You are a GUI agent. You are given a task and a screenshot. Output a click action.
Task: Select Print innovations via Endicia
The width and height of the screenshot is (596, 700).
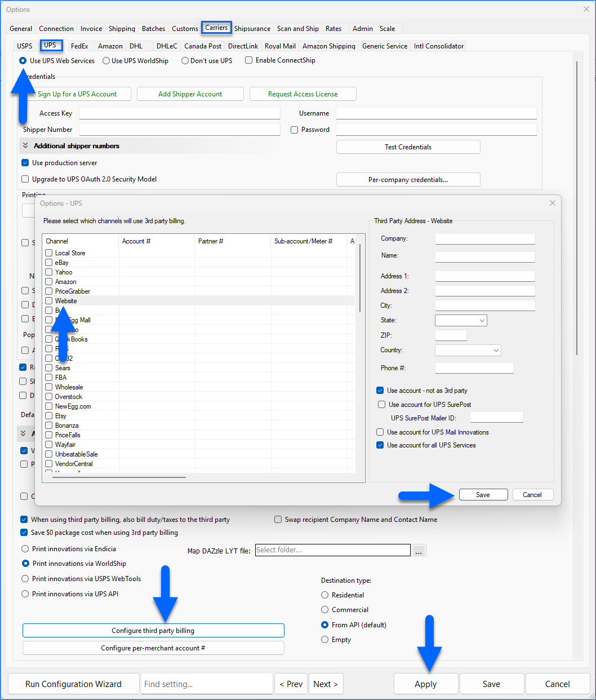(x=25, y=549)
